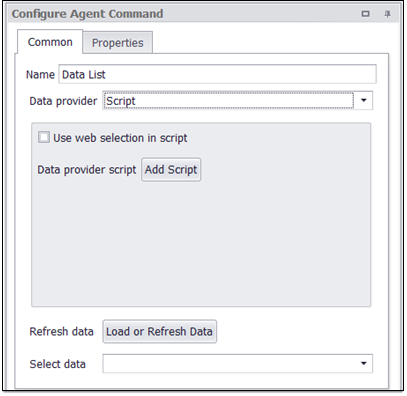
Task: Click the pin auto-hide icon
Action: pos(387,14)
